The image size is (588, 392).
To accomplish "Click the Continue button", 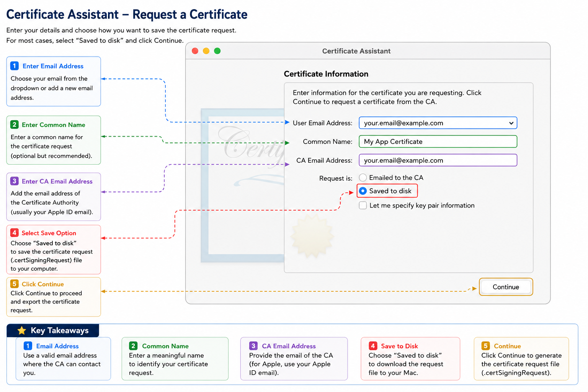I will (x=506, y=287).
